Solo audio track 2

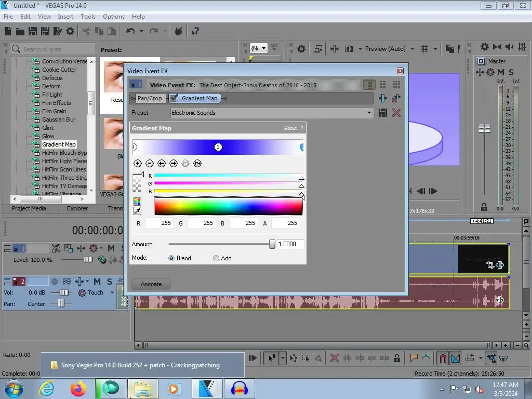click(x=109, y=282)
